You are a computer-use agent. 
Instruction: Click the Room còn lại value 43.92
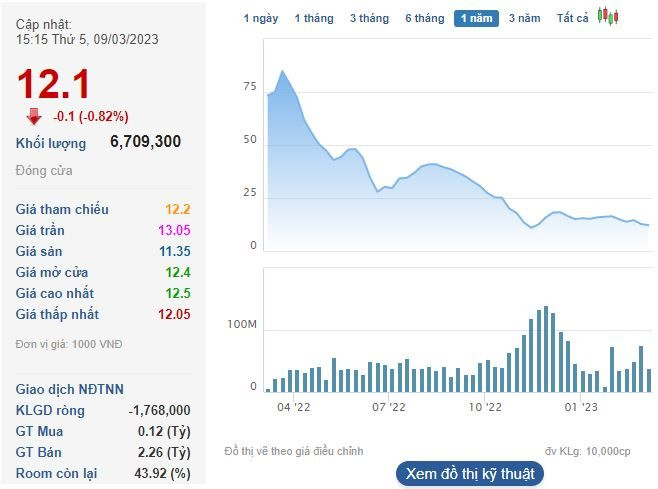166,473
